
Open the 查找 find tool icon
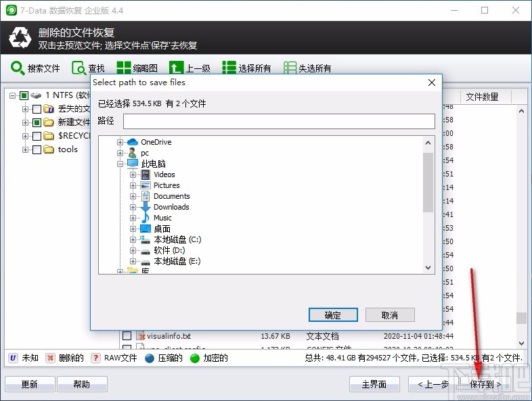click(79, 68)
